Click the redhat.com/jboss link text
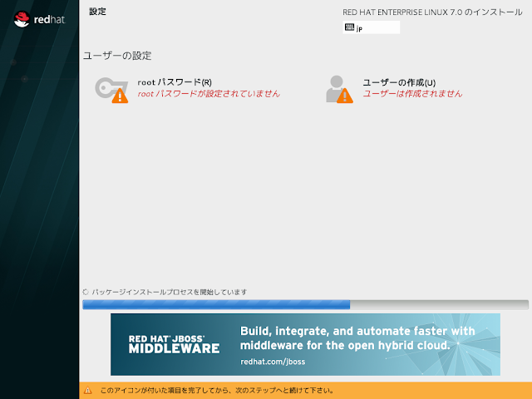This screenshot has width=532, height=399. 273,362
